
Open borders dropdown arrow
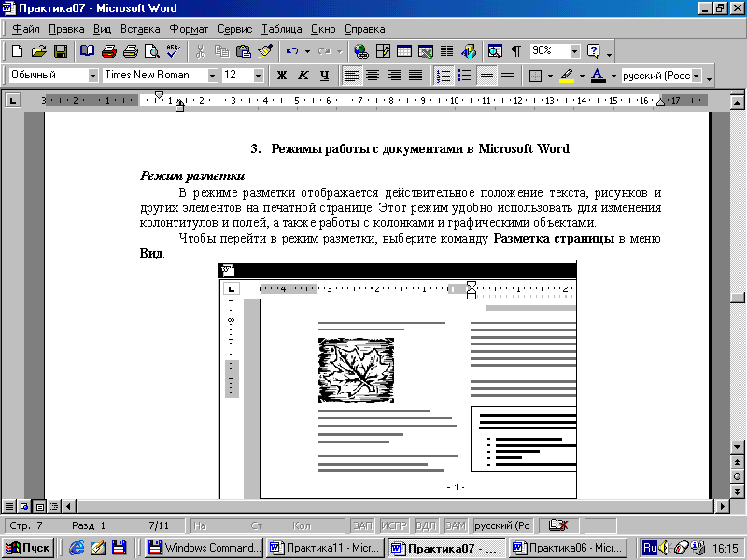[x=550, y=76]
